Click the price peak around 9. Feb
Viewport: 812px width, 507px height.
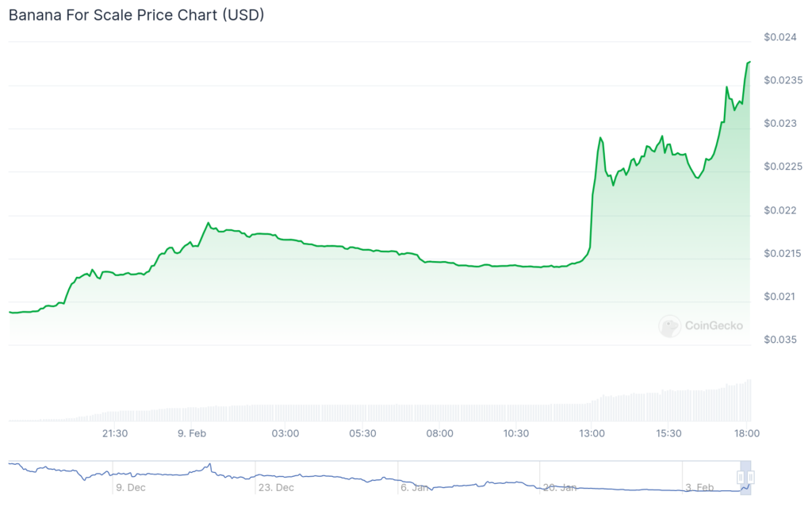209,222
